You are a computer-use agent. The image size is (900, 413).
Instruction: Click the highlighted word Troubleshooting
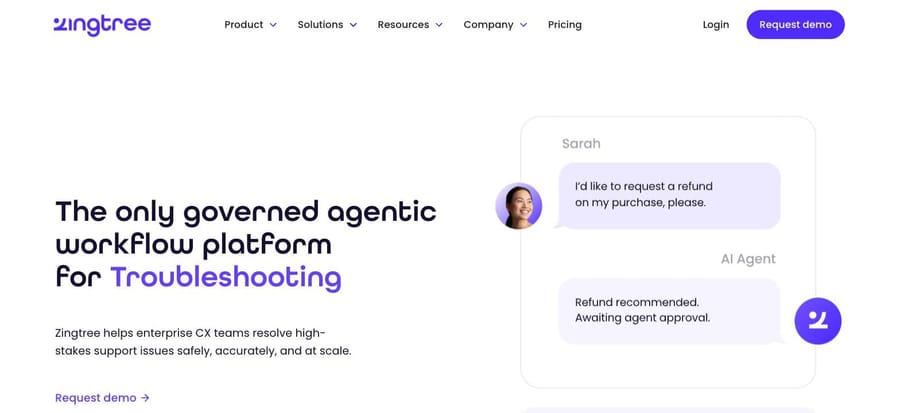pyautogui.click(x=226, y=278)
